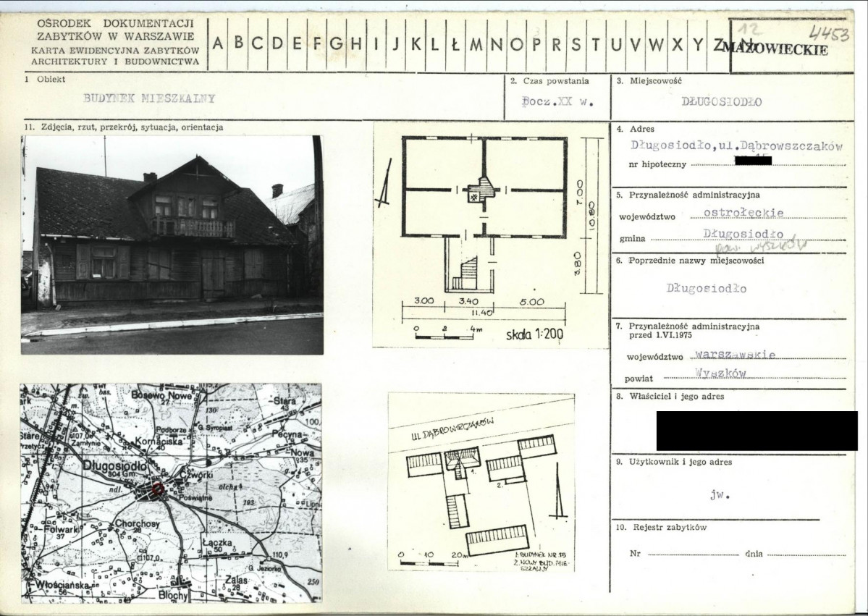Click the red circle marker on the map
This screenshot has height=616, width=868.
pos(157,489)
